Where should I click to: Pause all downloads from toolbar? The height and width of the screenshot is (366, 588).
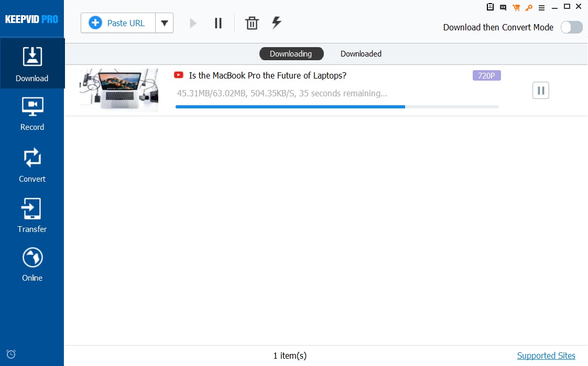(218, 23)
